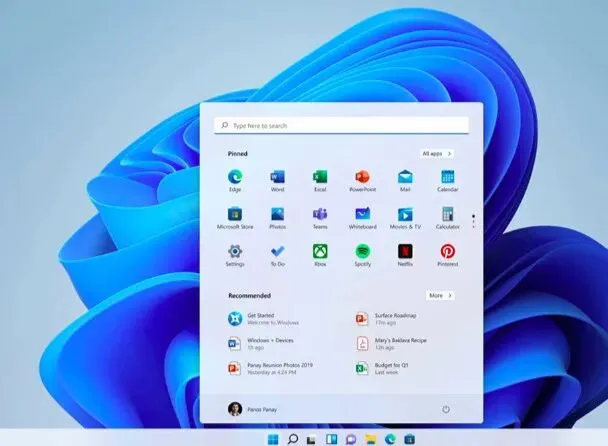This screenshot has width=608, height=446.
Task: Launch PowerPoint pinned app
Action: pyautogui.click(x=363, y=180)
